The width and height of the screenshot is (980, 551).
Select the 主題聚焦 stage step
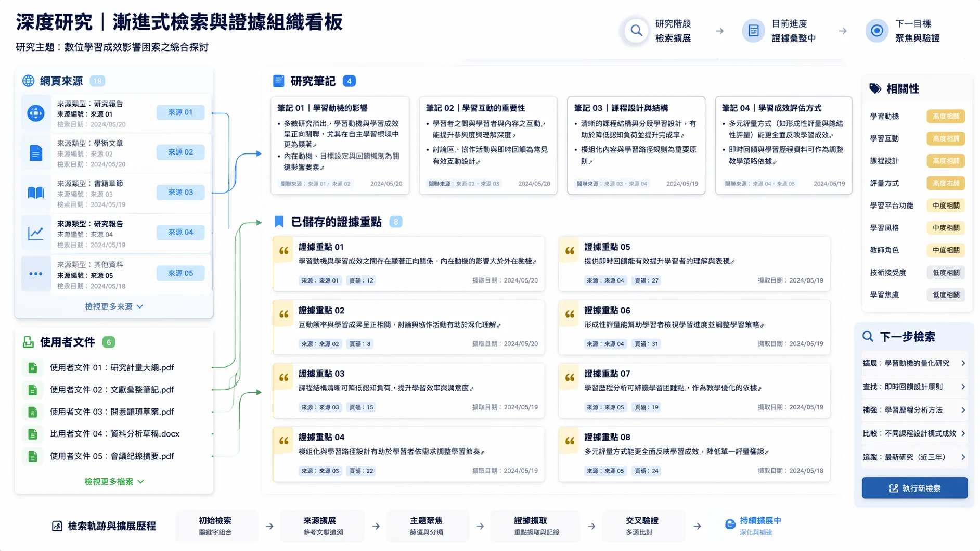tap(427, 526)
